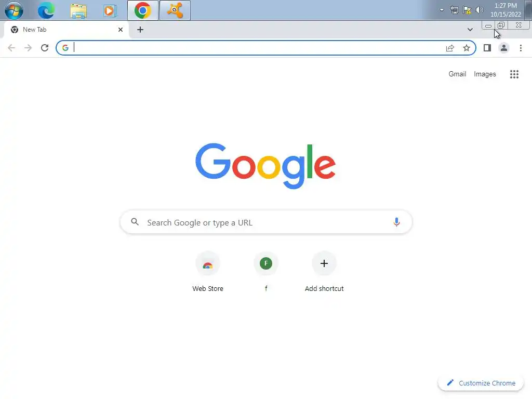Open the Gmail link
This screenshot has width=532, height=399.
pyautogui.click(x=457, y=74)
